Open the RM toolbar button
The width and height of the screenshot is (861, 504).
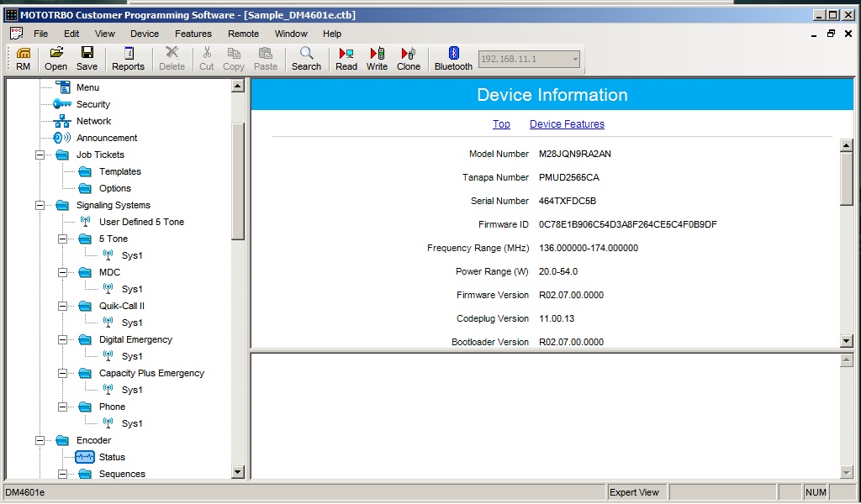[x=23, y=59]
